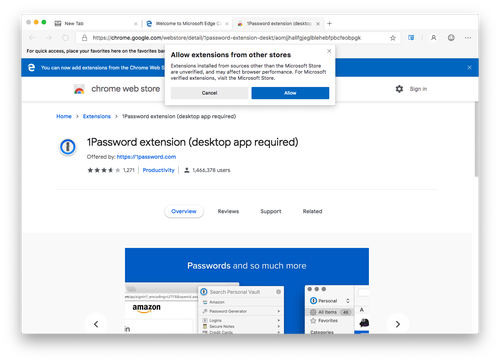
Task: Click the 1Password extension page heading
Action: 193,142
